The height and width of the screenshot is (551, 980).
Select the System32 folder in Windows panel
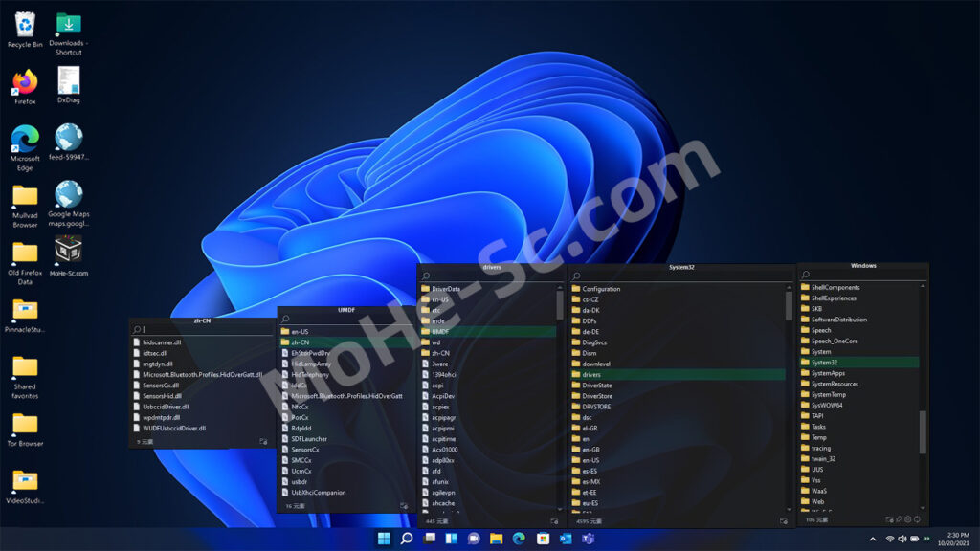pos(824,363)
